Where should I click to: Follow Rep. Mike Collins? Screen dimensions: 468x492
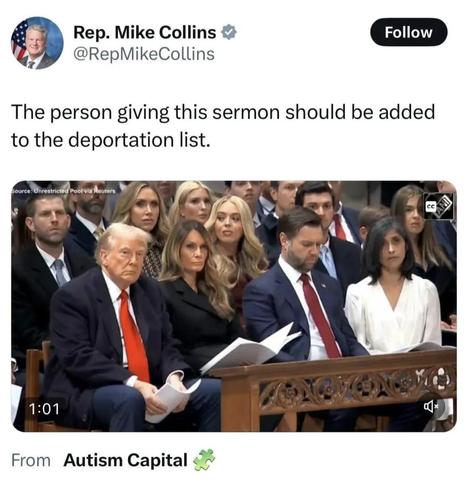click(x=409, y=32)
